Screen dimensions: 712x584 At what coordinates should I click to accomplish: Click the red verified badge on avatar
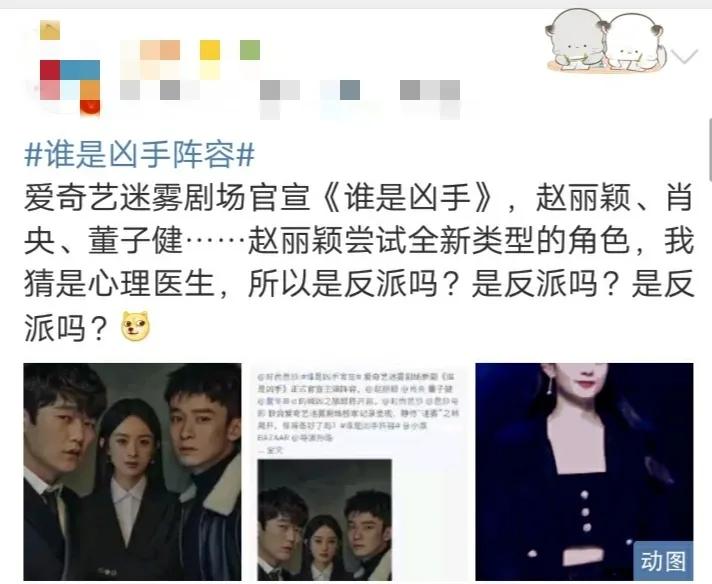[x=90, y=107]
